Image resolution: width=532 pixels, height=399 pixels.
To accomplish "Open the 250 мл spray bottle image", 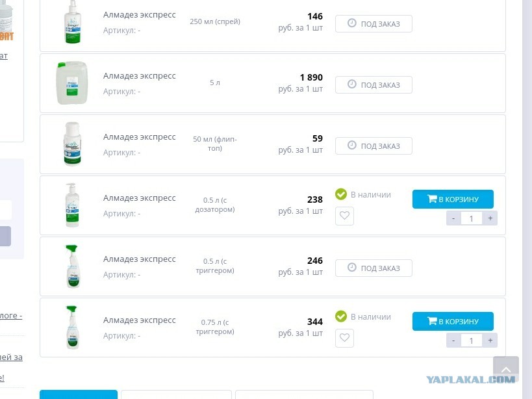I will [72, 22].
